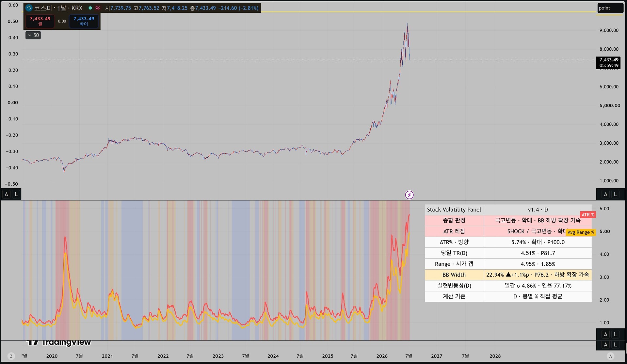Screen dimensions: 627x364
Task: Click the yellow Avg Range % series label
Action: tap(581, 232)
